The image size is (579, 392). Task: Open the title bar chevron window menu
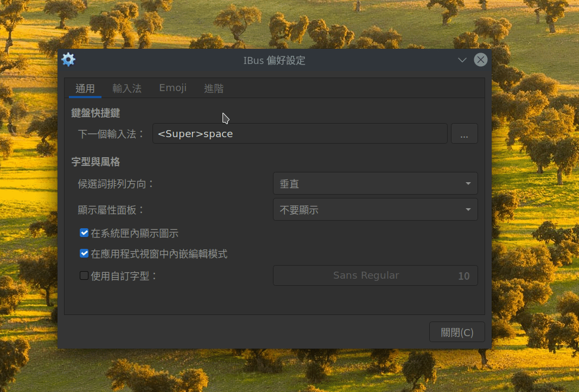click(462, 60)
